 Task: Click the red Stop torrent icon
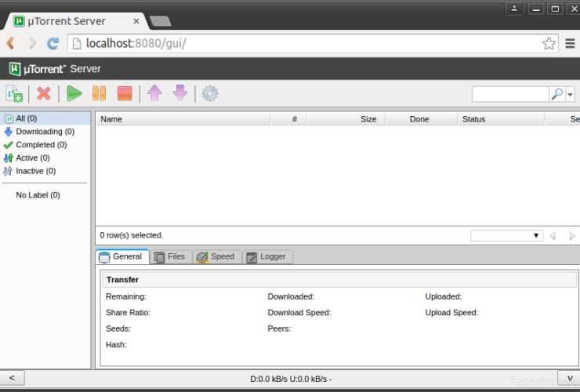(124, 94)
